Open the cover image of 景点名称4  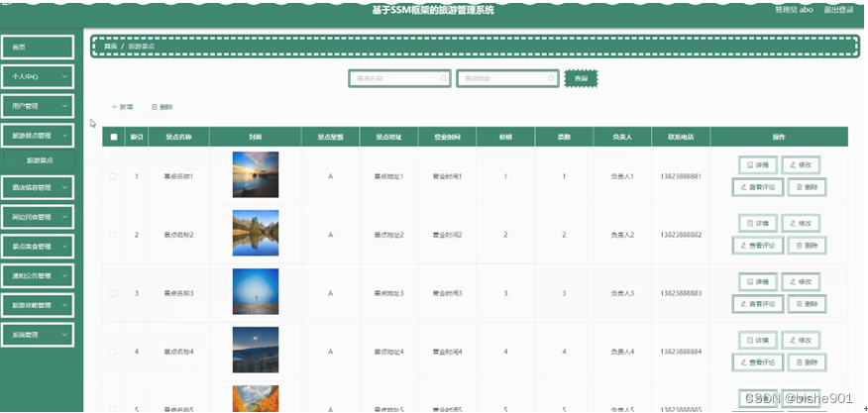coord(256,350)
